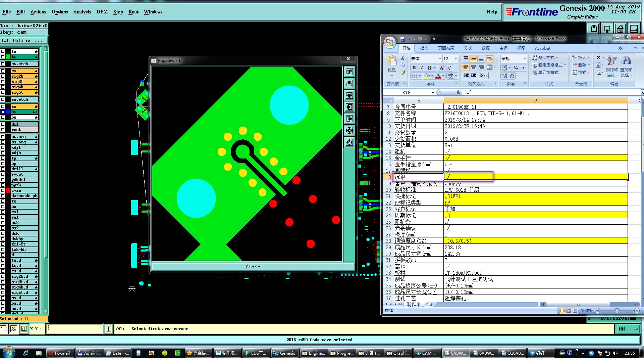Viewport: 644px width, 358px height.
Task: Click the X Y coordinate input field
Action: 74,329
